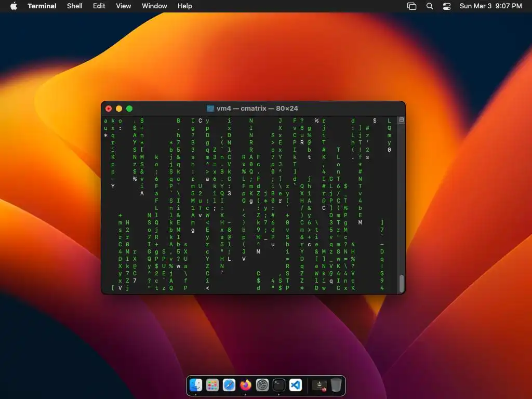Open System Settings from the Dock
The image size is (532, 399).
click(262, 385)
